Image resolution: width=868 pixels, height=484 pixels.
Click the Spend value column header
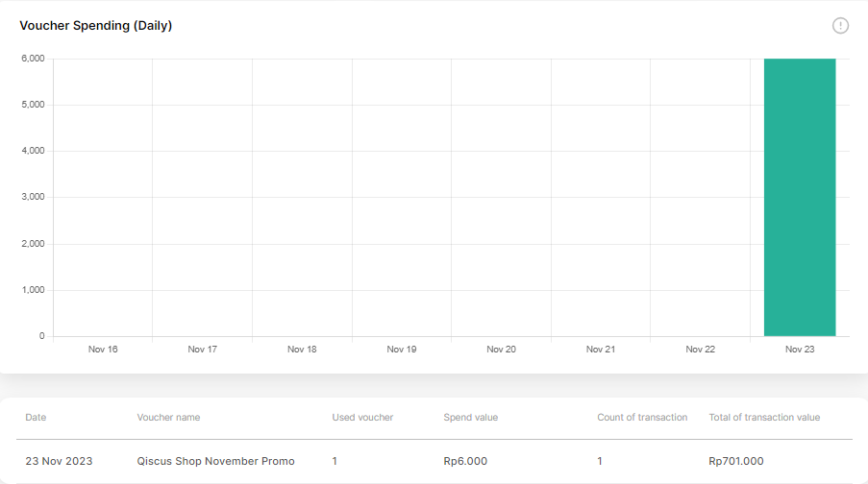471,417
